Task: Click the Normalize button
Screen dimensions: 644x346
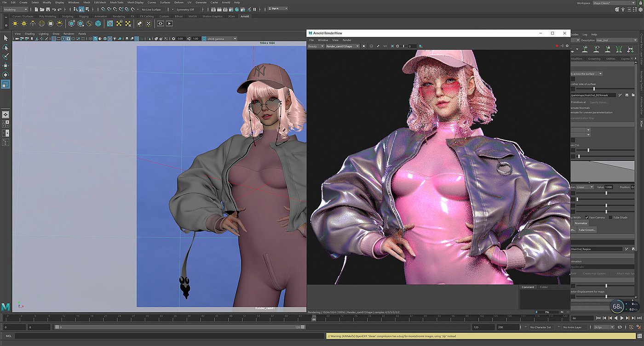Action: tap(581, 223)
